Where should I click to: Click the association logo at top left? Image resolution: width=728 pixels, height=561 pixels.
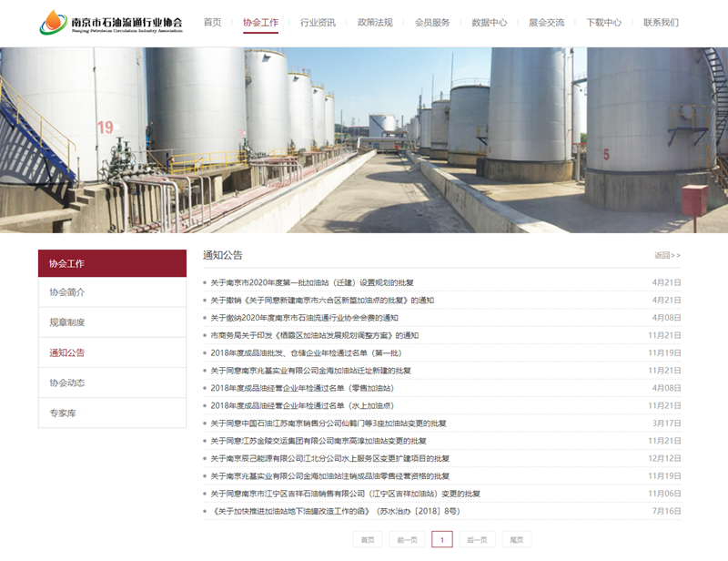109,21
